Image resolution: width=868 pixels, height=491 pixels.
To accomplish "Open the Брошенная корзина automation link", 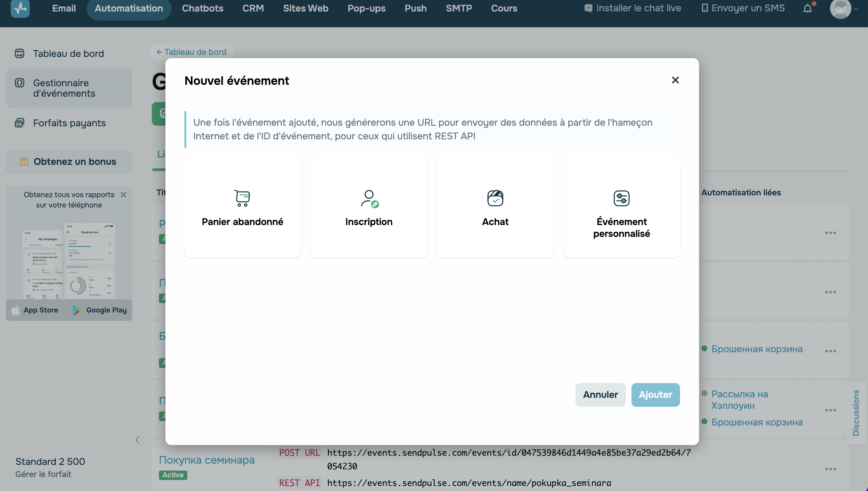I will 757,349.
